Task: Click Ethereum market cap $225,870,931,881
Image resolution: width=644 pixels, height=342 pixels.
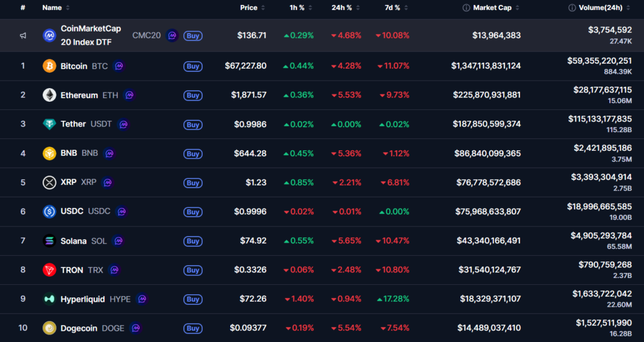Action: click(x=487, y=95)
